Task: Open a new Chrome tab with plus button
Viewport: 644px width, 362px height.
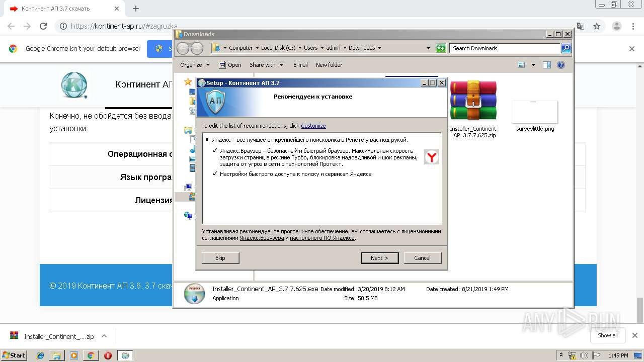Action: 136,9
